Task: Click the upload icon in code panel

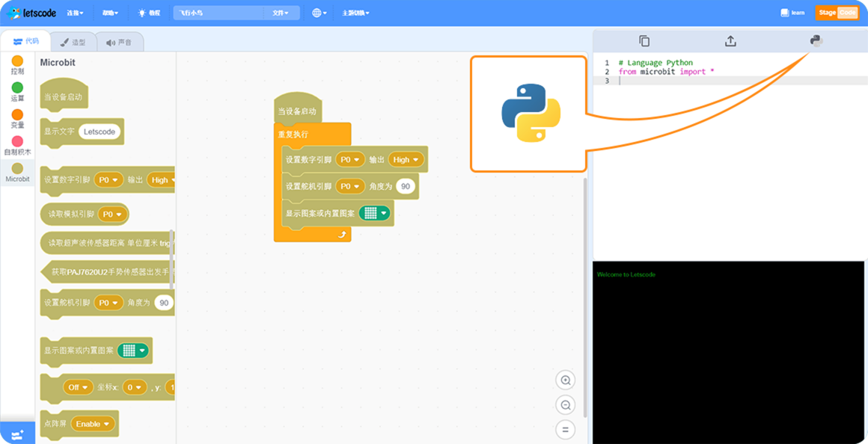Action: [x=730, y=41]
